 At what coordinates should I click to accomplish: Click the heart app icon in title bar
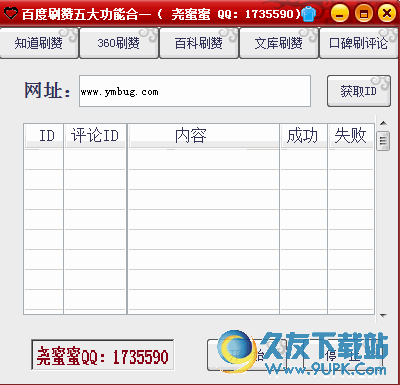click(10, 13)
